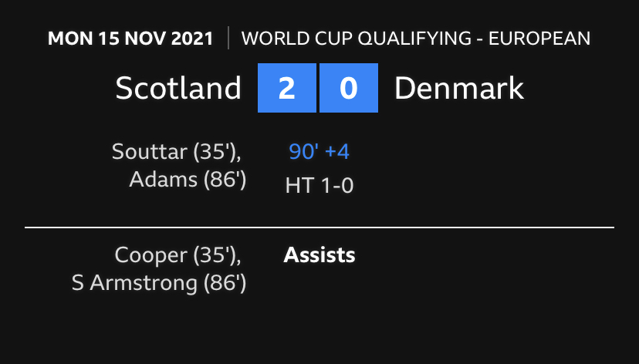Open the World Cup Qualifying - European competition
This screenshot has width=639, height=364.
(x=416, y=39)
